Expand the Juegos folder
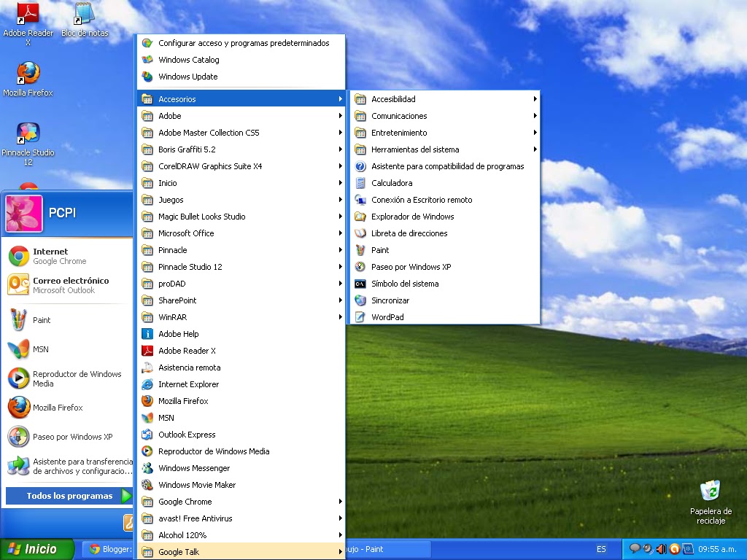This screenshot has height=560, width=747. coord(241,200)
